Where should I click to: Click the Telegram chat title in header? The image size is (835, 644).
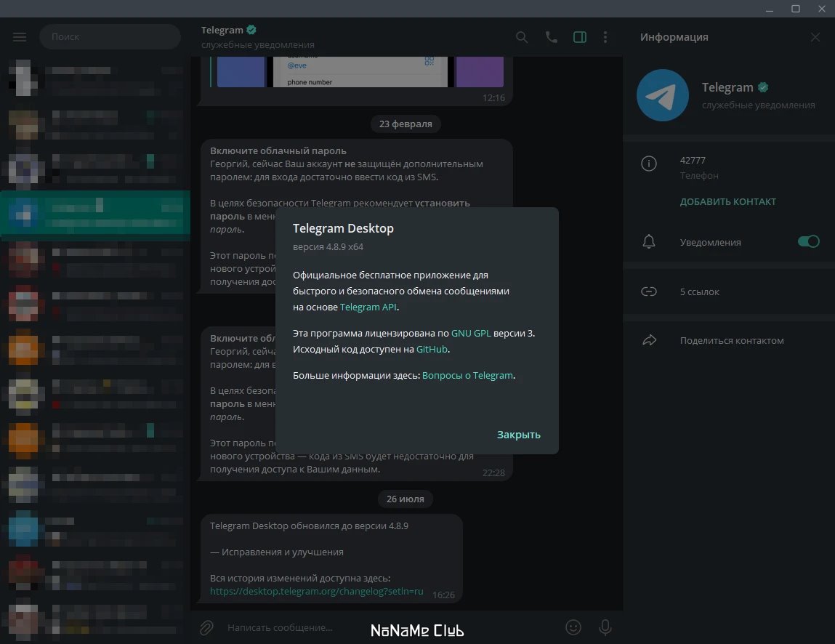click(x=222, y=30)
